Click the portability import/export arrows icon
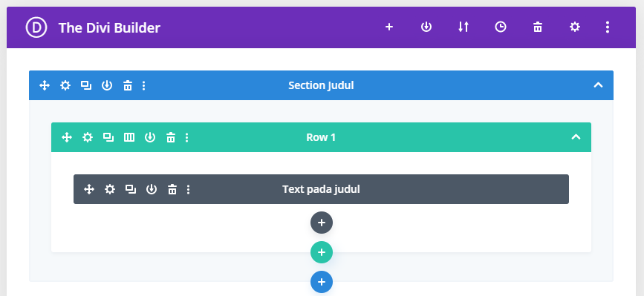644x296 pixels. pos(464,27)
